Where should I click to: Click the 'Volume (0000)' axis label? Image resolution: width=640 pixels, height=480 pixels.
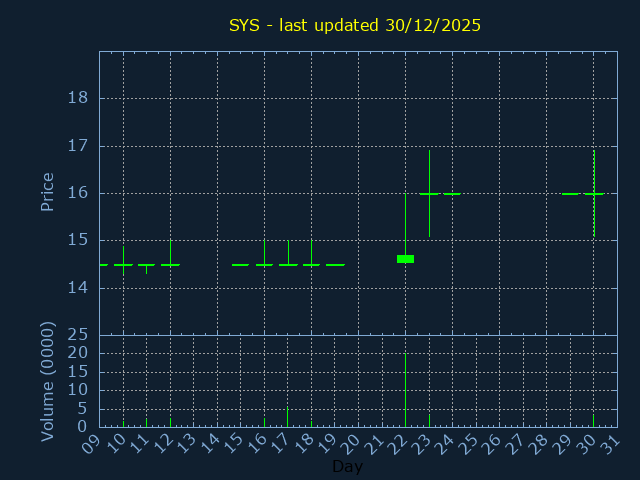click(47, 381)
